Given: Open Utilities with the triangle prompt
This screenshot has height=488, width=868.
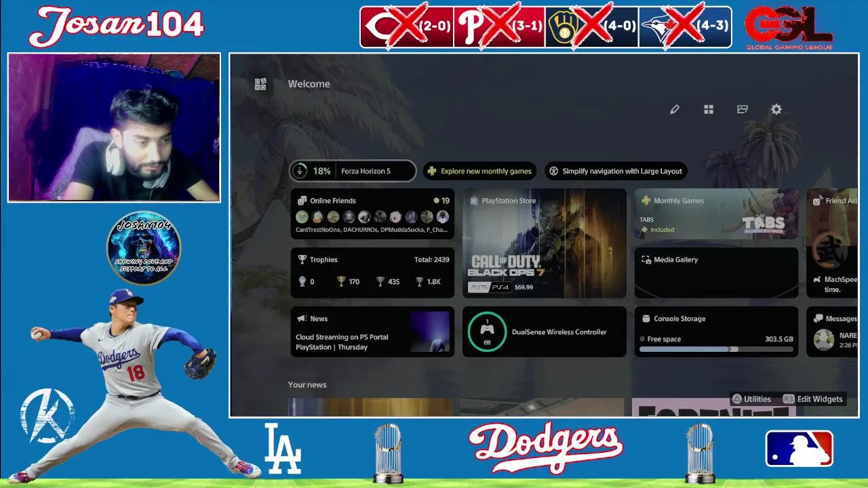Looking at the screenshot, I should (751, 399).
